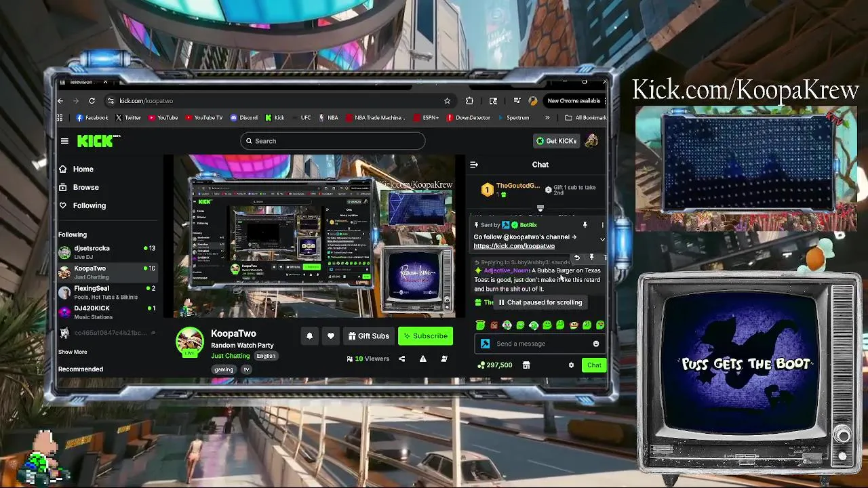868x488 pixels.
Task: Expand the gift leaderboard chevron
Action: (x=540, y=209)
